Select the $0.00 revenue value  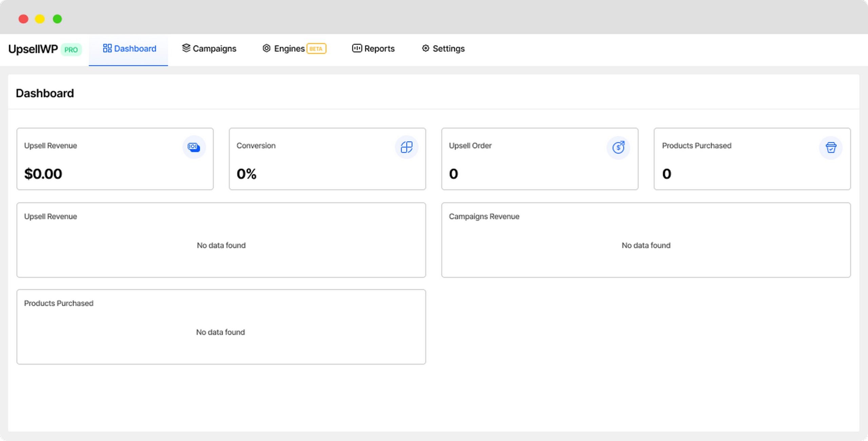[43, 174]
